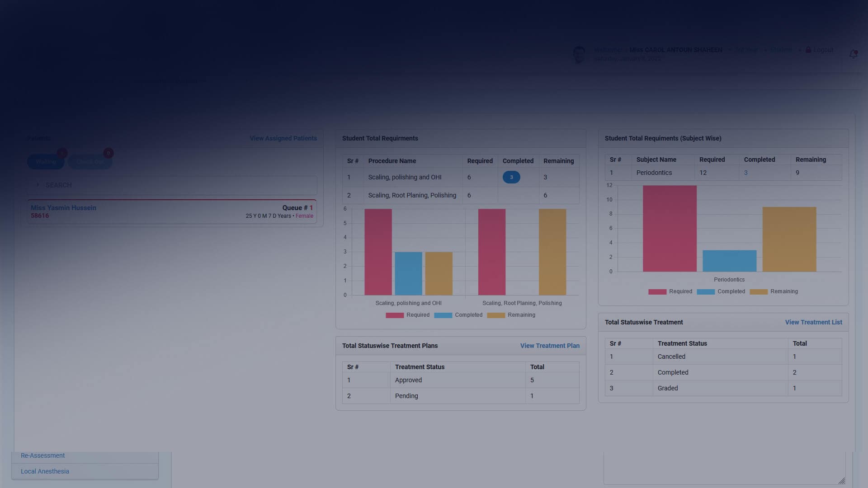Image resolution: width=868 pixels, height=488 pixels.
Task: Click the Pending treatment plan row
Action: (x=461, y=396)
